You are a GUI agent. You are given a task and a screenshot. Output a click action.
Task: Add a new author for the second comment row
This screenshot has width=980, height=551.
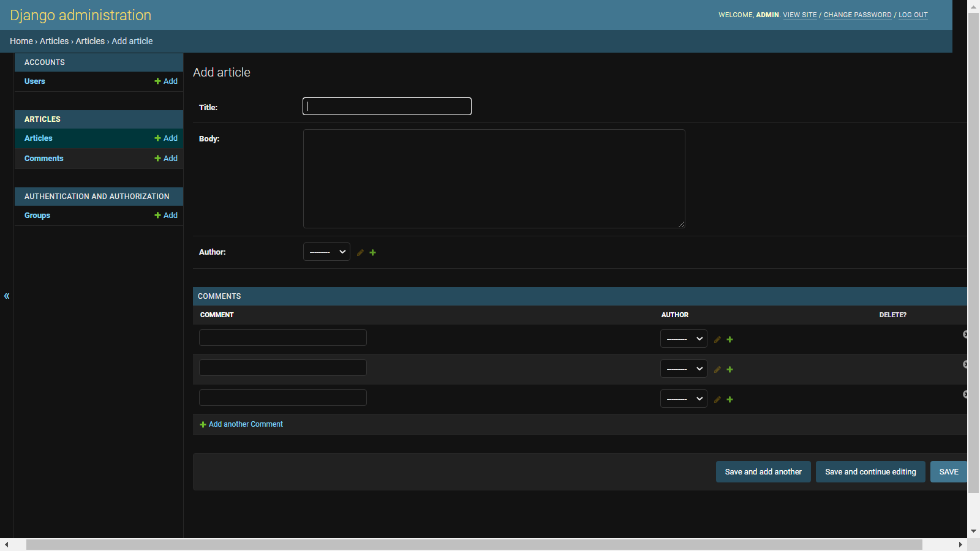coord(729,369)
